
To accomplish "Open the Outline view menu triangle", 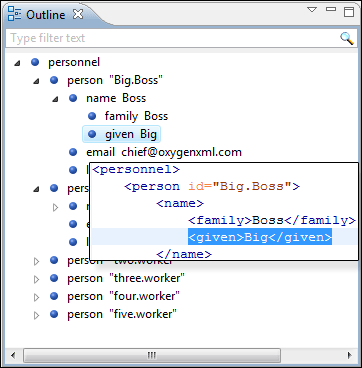I will 312,10.
